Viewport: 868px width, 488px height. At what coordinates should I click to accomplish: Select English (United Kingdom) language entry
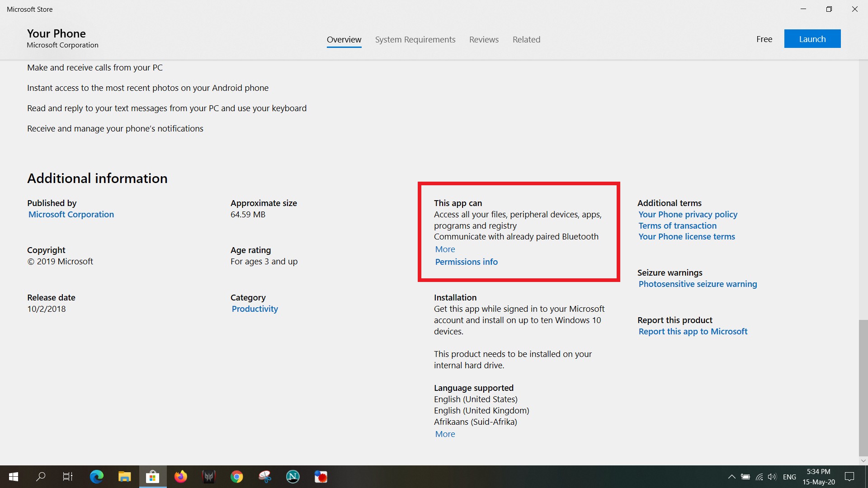(481, 411)
